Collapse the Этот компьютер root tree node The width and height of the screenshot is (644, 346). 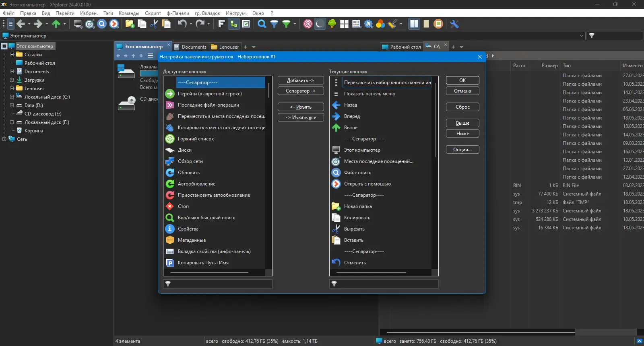(x=4, y=46)
